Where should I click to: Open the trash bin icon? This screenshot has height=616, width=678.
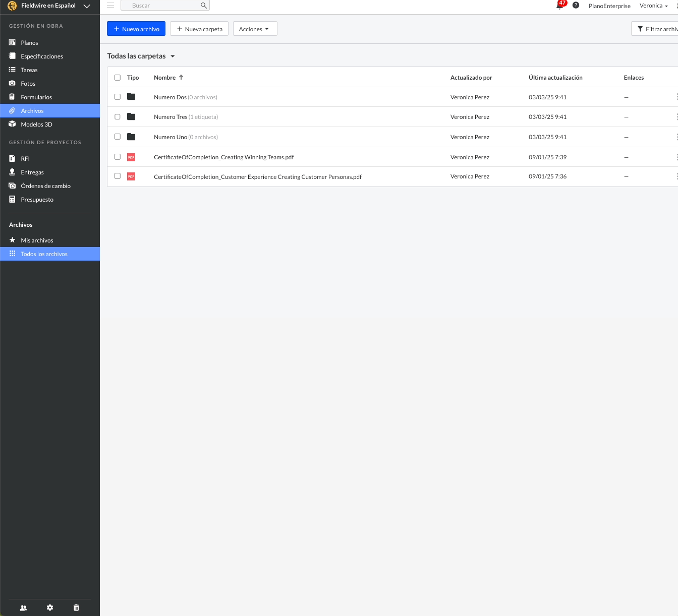(x=76, y=607)
